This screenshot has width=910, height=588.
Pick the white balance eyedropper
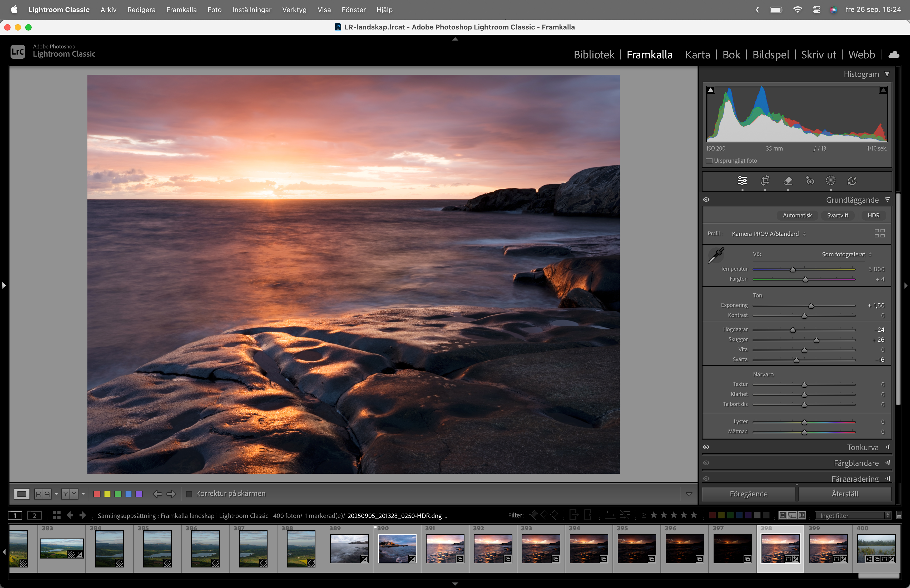[716, 255]
